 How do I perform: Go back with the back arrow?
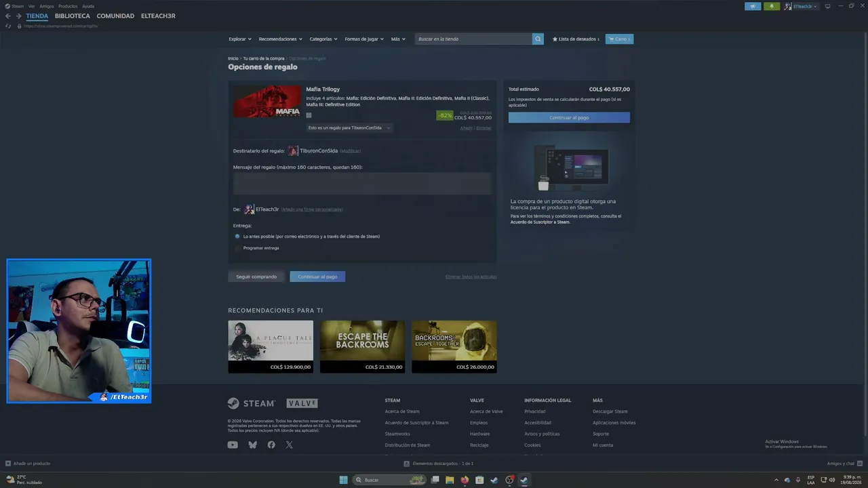point(8,16)
